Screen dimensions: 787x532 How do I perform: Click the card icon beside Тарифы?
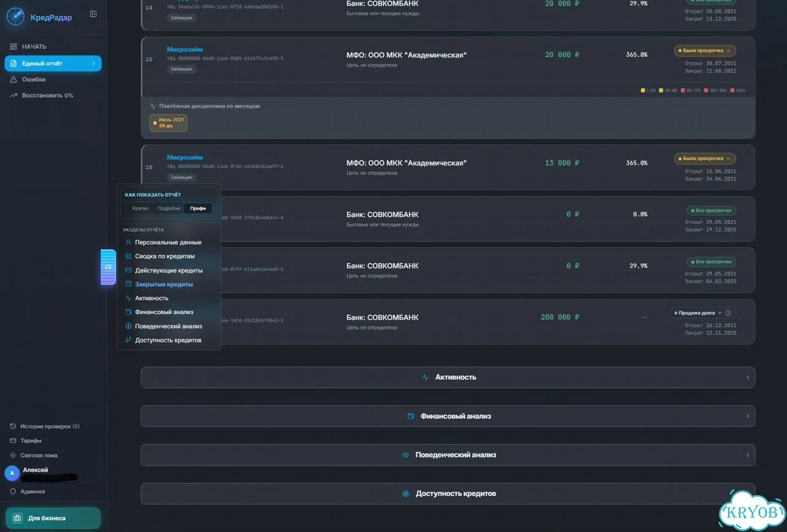pyautogui.click(x=13, y=440)
